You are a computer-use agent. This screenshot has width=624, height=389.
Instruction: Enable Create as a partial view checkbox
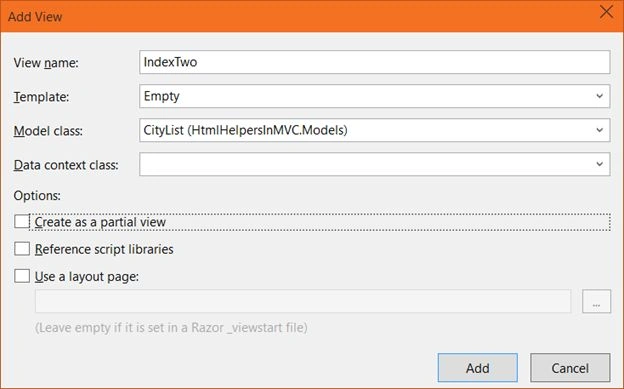tap(22, 221)
